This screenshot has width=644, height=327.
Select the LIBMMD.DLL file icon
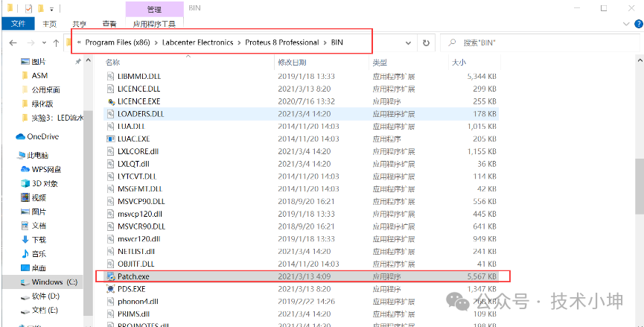[110, 76]
